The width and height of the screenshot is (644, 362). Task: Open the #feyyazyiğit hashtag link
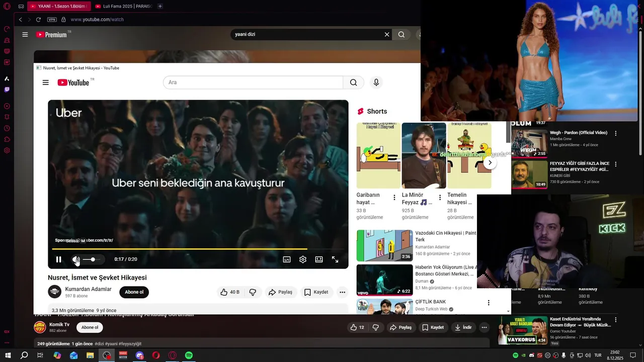(x=130, y=344)
